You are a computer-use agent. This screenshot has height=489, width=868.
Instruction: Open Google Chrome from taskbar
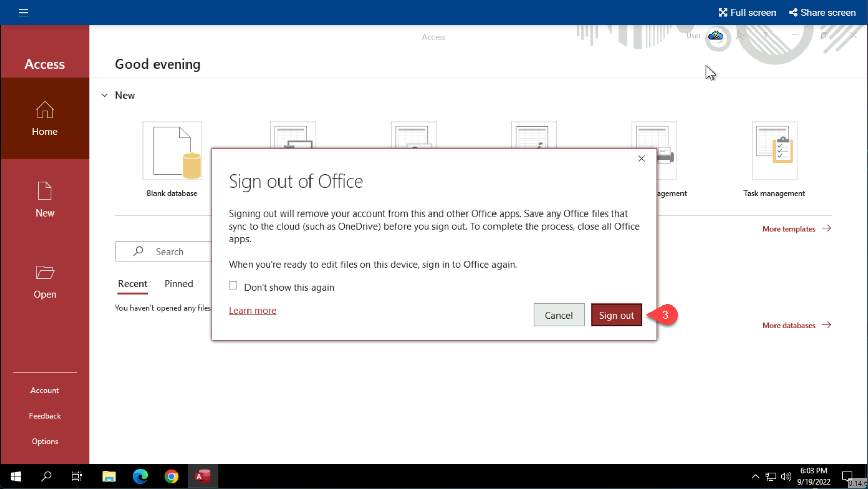[x=172, y=476]
